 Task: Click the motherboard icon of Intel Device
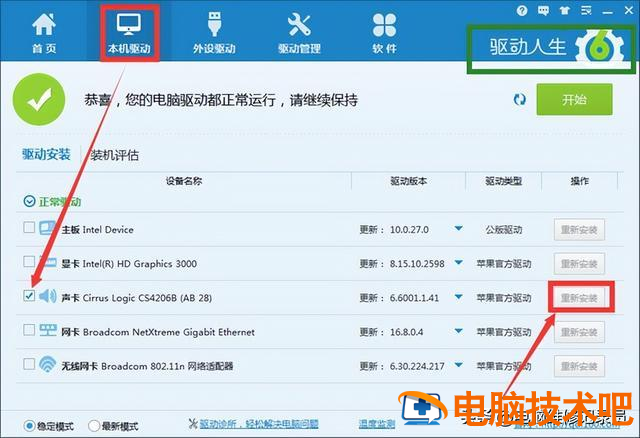click(48, 228)
